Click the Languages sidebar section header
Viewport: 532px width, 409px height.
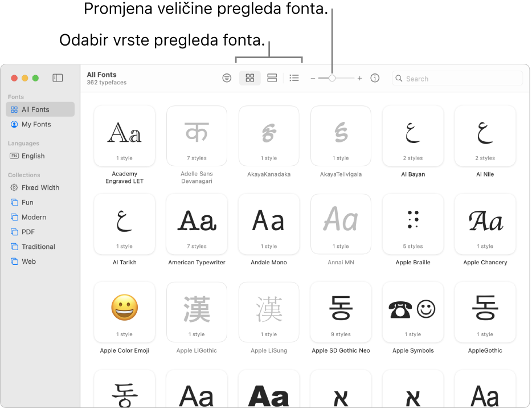pyautogui.click(x=23, y=143)
